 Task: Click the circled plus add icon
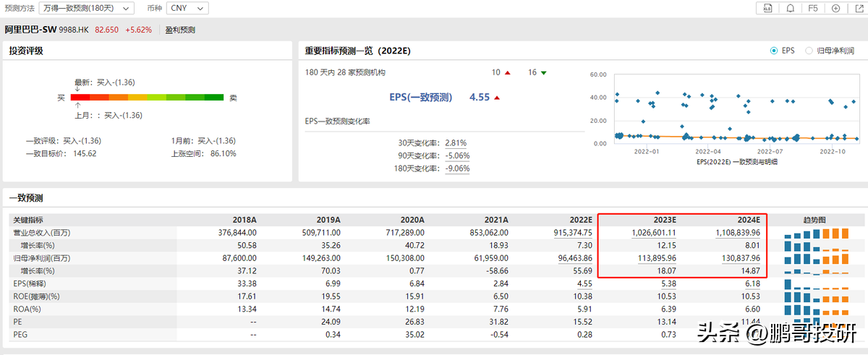tap(835, 8)
